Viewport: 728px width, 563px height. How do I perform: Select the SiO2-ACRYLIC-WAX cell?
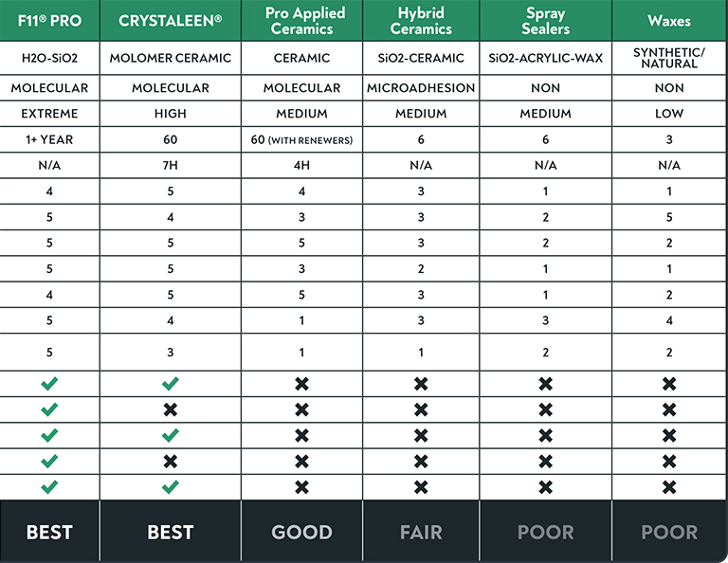[545, 58]
